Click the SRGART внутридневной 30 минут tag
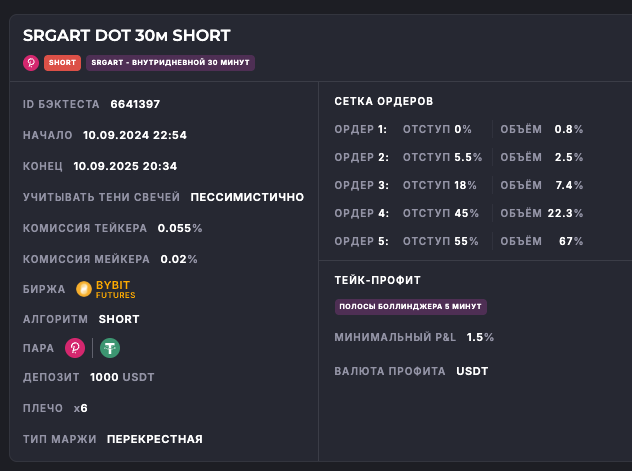The image size is (632, 471). (x=170, y=63)
